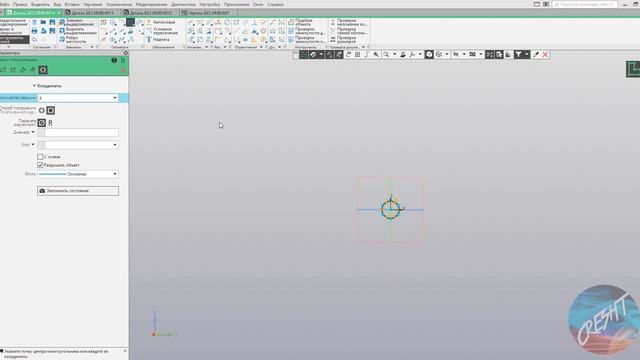Click the Проверка размеров tool
The image size is (640, 360).
(343, 40)
